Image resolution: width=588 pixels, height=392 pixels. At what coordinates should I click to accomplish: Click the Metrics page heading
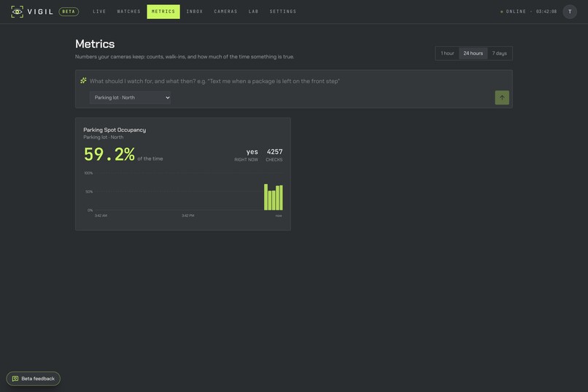coord(95,44)
